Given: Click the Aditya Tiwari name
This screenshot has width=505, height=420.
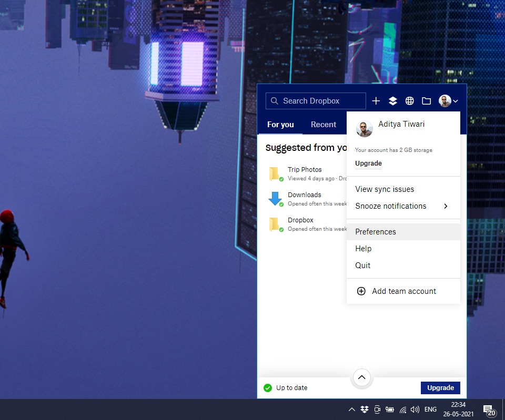Looking at the screenshot, I should tap(401, 124).
